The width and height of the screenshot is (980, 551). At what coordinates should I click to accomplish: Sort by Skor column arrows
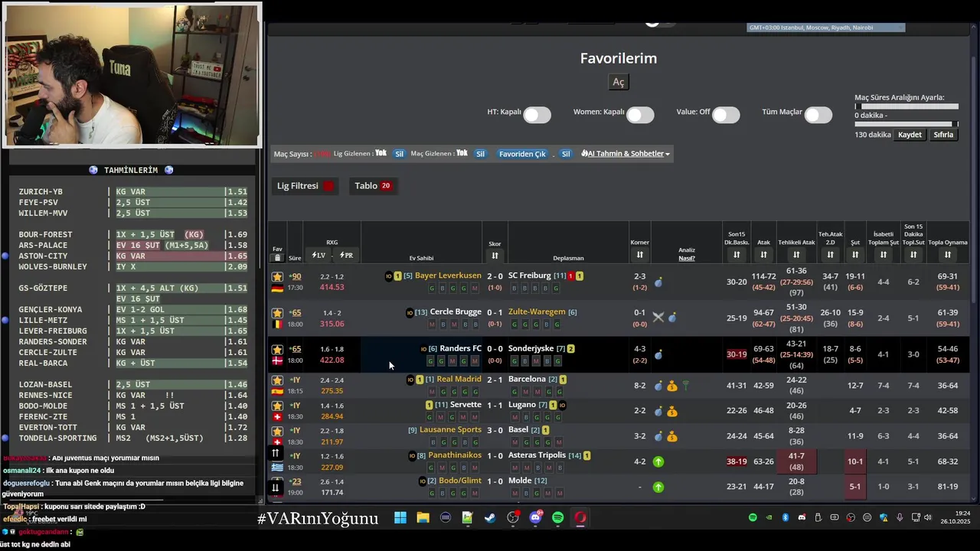point(495,256)
